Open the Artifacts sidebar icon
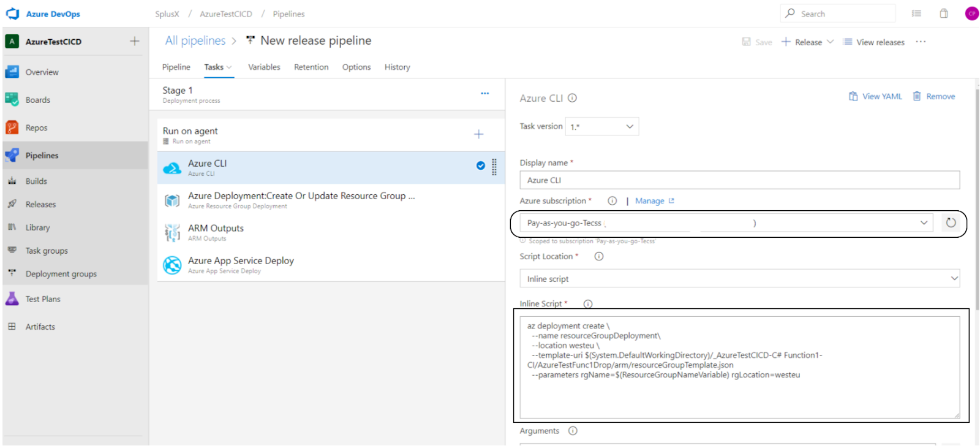 point(12,326)
